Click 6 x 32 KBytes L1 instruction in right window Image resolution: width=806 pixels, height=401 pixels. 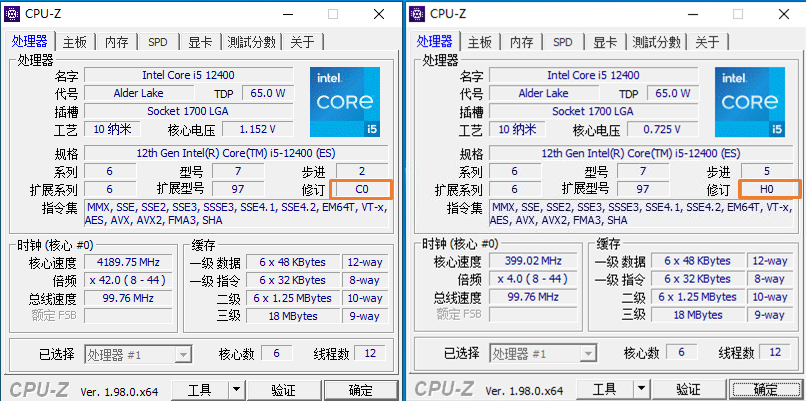[x=698, y=279]
